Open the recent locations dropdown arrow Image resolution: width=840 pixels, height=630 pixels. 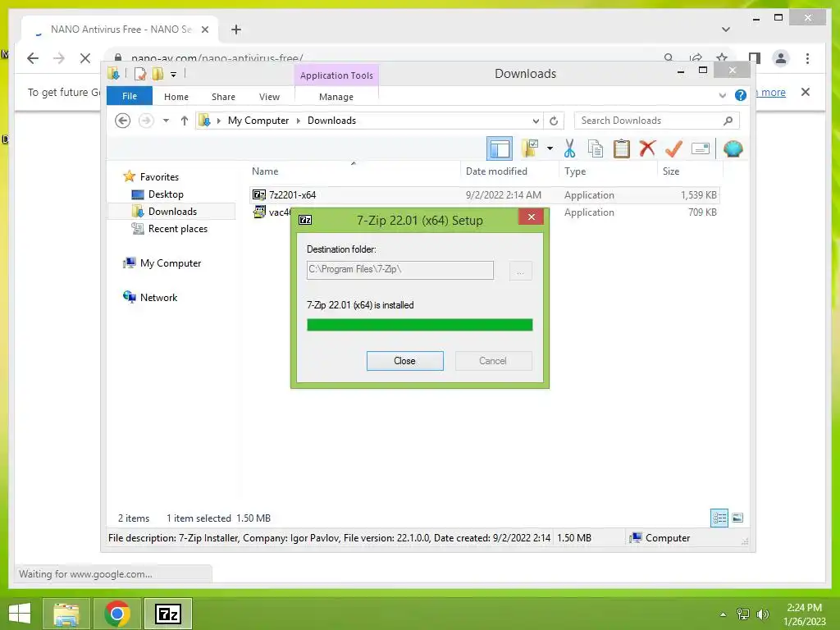[x=166, y=121]
